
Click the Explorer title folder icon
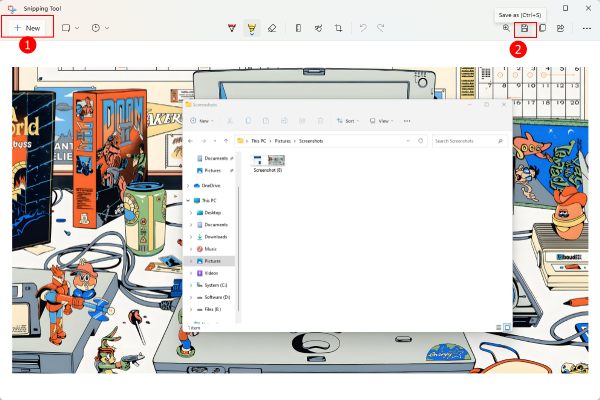coord(188,104)
